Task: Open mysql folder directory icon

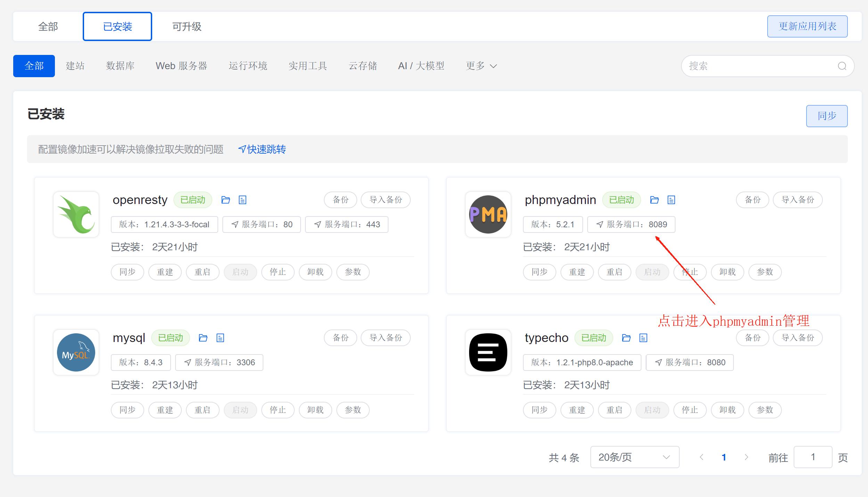Action: tap(203, 338)
